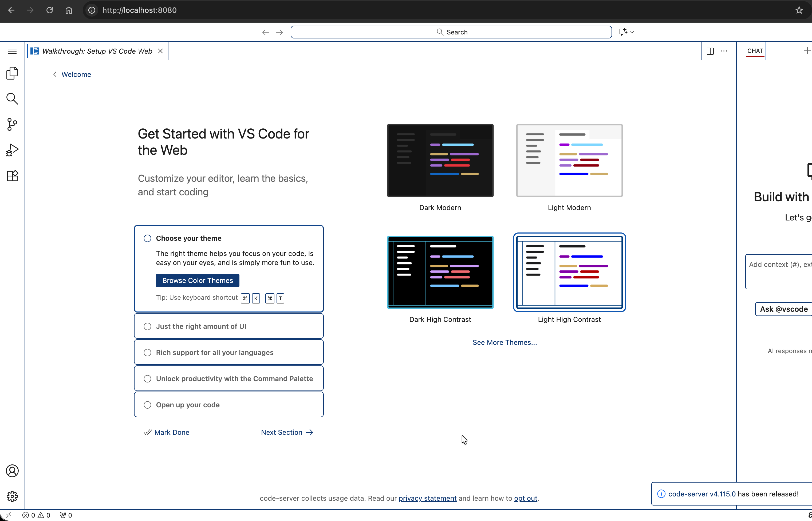Open the Manage settings gear icon
Viewport: 812px width, 521px height.
[12, 496]
